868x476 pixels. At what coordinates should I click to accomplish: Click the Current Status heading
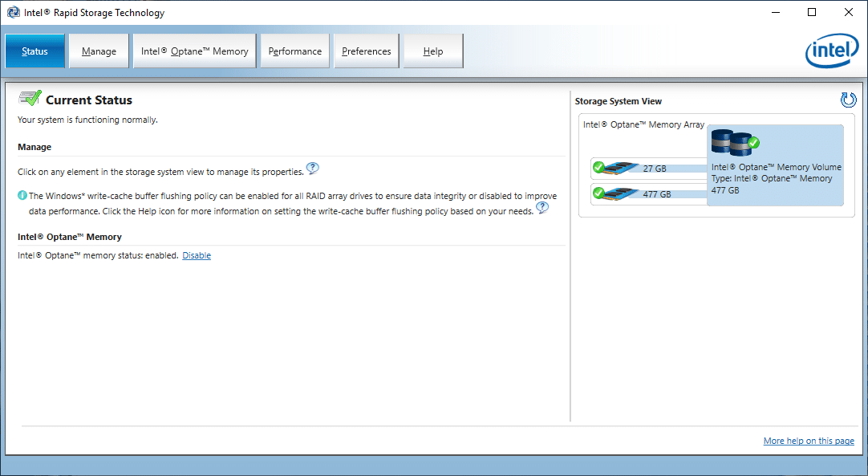click(x=88, y=100)
